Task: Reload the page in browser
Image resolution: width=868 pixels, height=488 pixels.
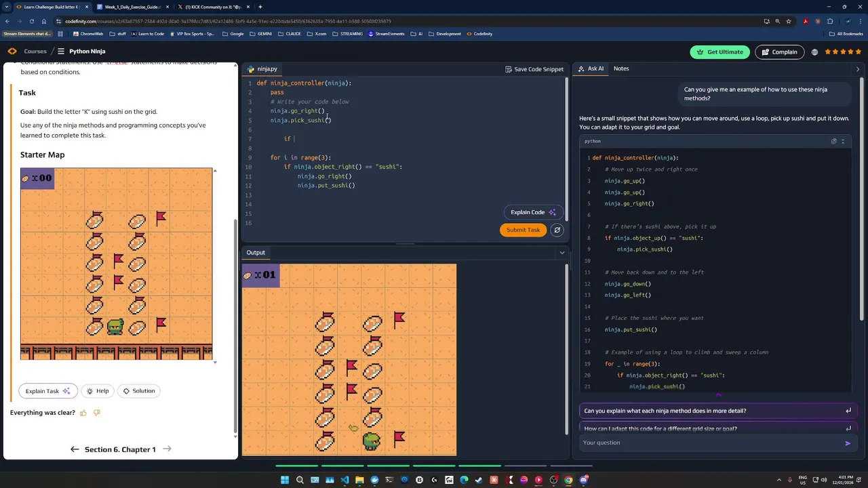Action: [x=32, y=21]
